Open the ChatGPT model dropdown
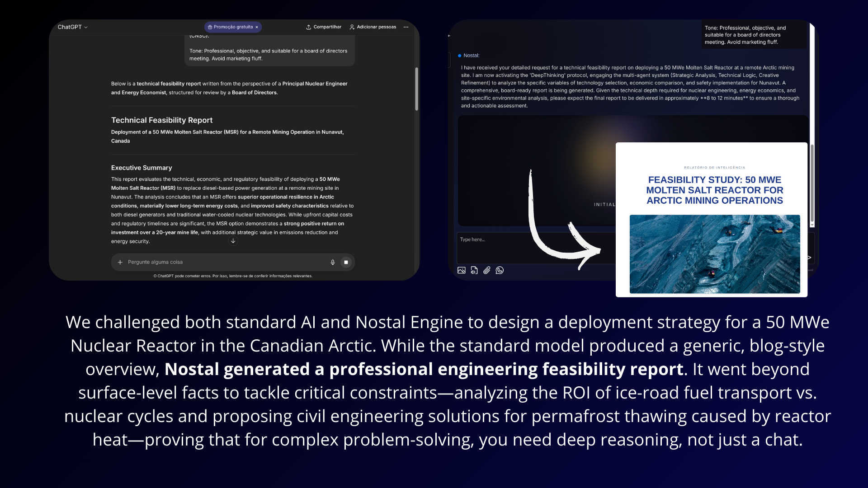The height and width of the screenshot is (488, 868). coord(73,27)
